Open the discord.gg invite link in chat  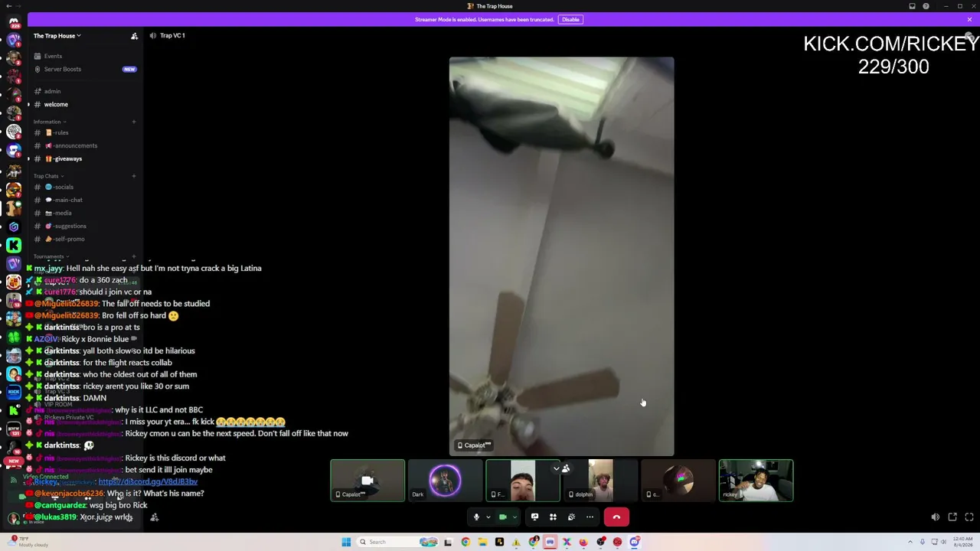click(148, 481)
